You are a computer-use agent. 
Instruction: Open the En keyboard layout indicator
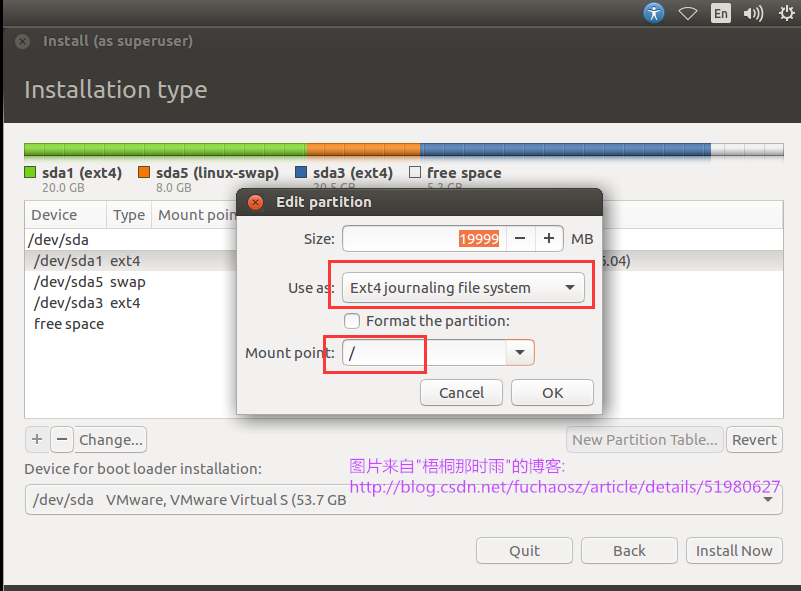720,13
